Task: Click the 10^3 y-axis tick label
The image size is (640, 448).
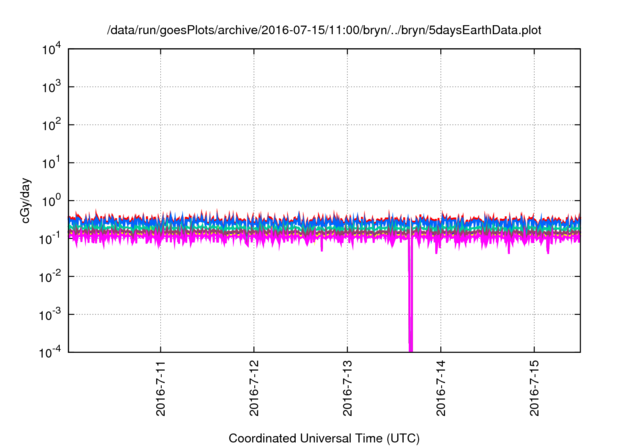Action: [x=51, y=87]
